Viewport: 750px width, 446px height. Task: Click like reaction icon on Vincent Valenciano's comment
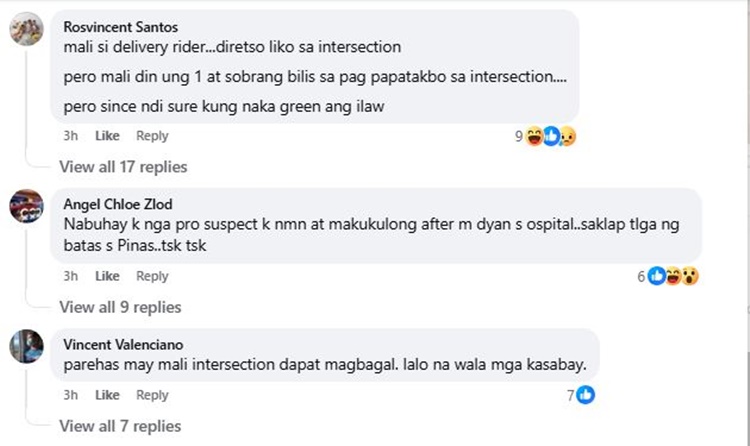coord(586,395)
